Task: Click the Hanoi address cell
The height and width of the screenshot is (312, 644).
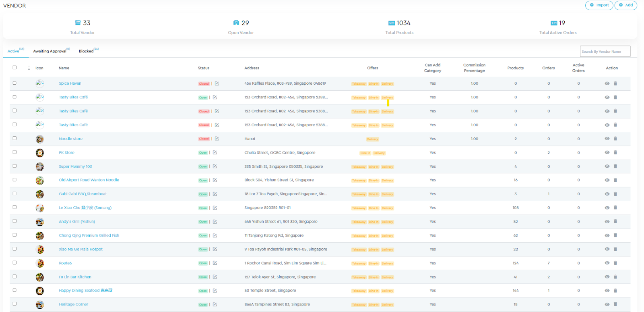Action: (x=250, y=139)
